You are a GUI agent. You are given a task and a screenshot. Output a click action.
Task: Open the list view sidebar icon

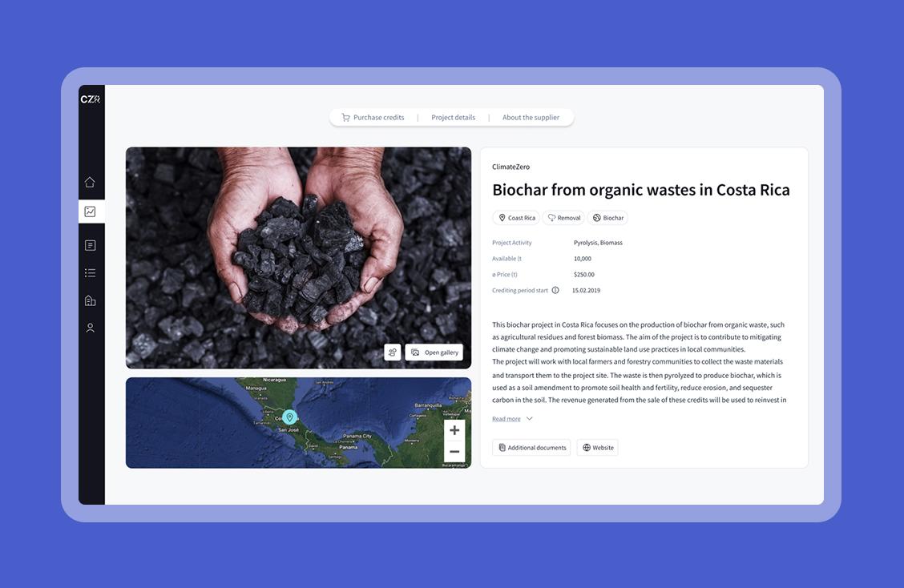90,272
